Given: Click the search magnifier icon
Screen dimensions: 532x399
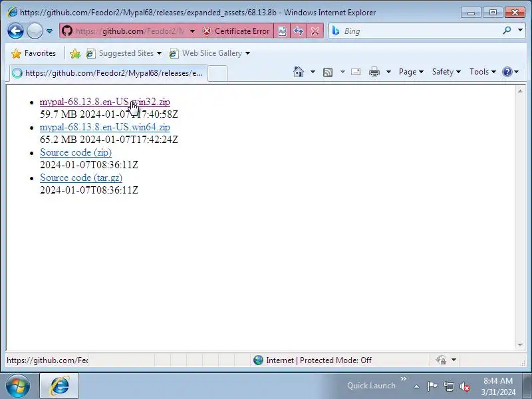Looking at the screenshot, I should click(x=507, y=31).
